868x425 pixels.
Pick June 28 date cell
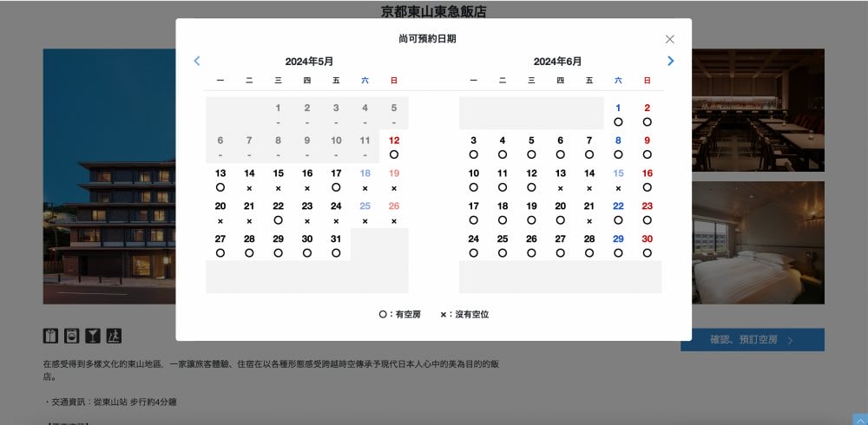589,245
